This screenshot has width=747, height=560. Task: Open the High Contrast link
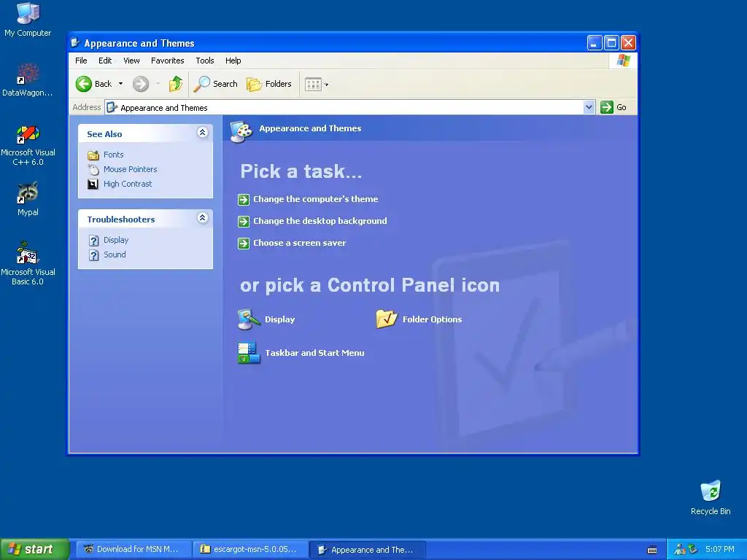pos(128,184)
